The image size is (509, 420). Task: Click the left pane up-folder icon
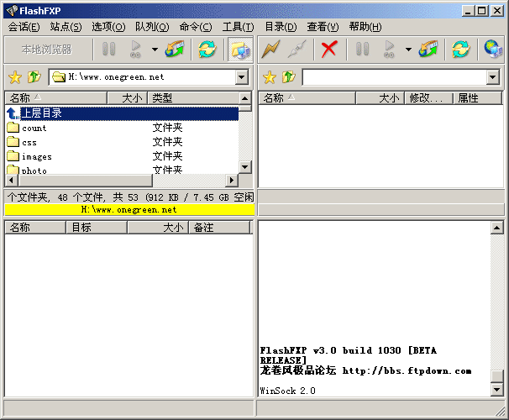[x=34, y=77]
